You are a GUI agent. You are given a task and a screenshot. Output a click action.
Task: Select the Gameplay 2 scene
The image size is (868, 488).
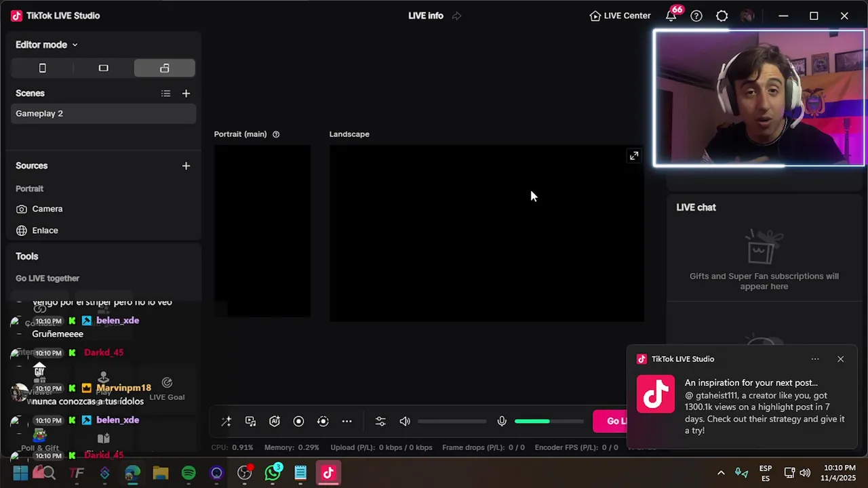click(104, 113)
